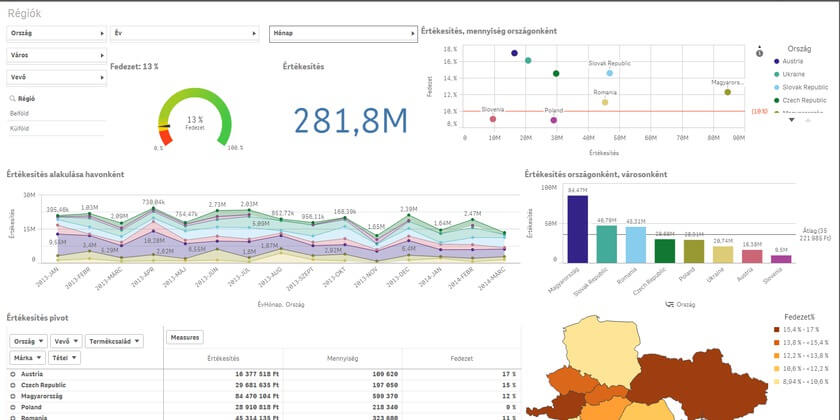The height and width of the screenshot is (420, 840).
Task: Click the Márka pivot dimension button
Action: [x=27, y=357]
